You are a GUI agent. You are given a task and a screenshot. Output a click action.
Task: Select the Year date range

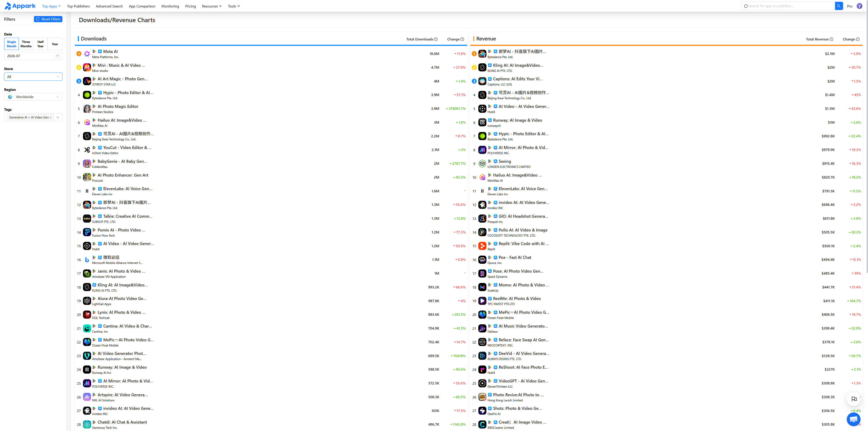(55, 44)
